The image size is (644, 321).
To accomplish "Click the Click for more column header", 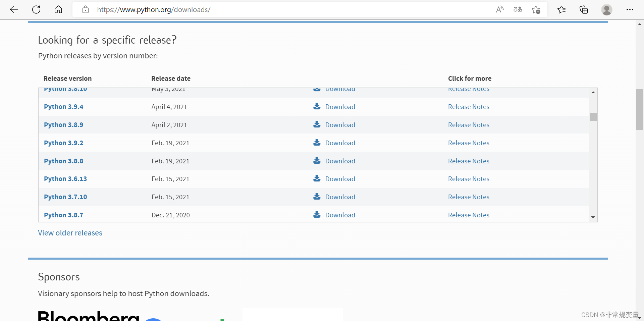I will pyautogui.click(x=470, y=78).
